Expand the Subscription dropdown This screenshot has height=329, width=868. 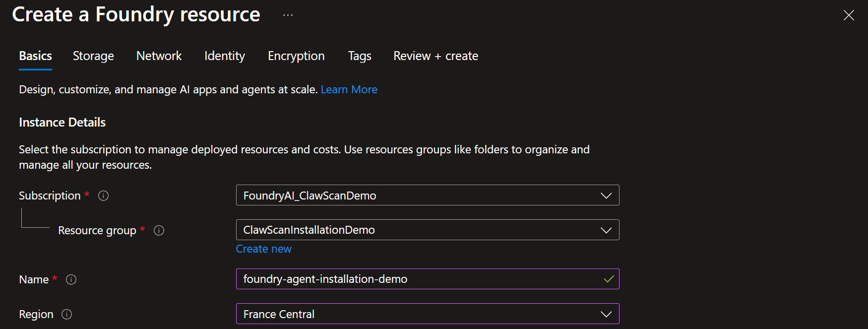[428, 195]
